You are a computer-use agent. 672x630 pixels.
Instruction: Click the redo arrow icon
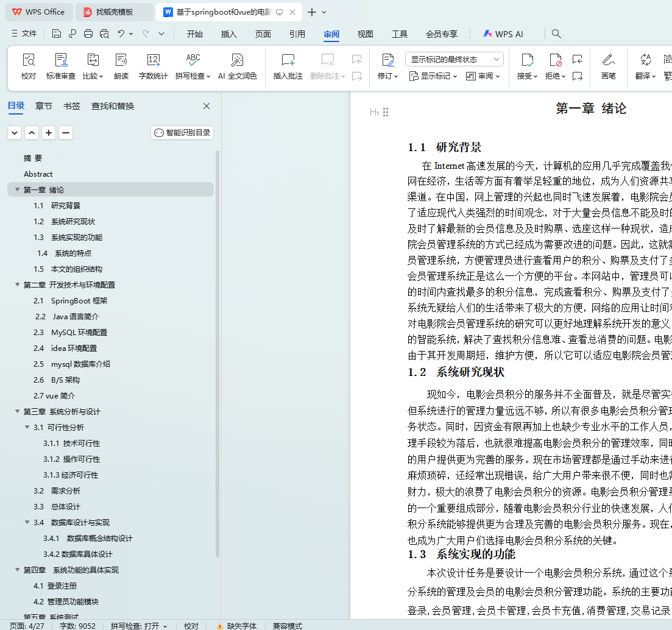point(146,34)
